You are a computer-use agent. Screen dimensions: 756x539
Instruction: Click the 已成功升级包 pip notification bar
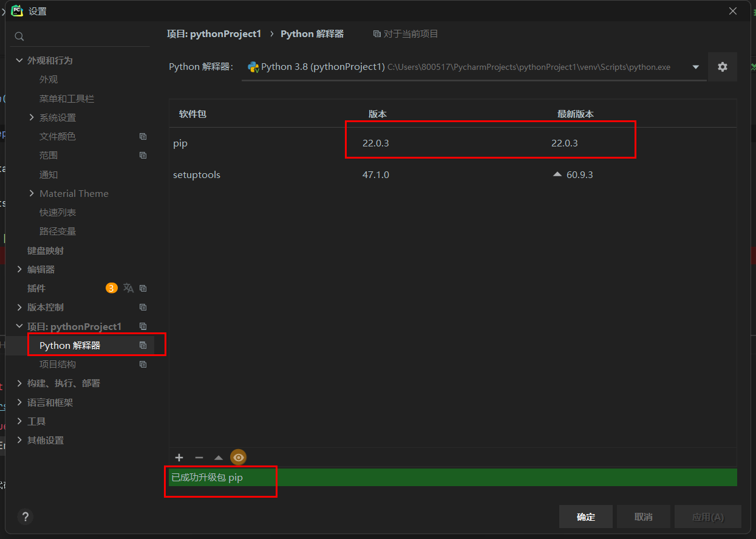[x=452, y=478]
